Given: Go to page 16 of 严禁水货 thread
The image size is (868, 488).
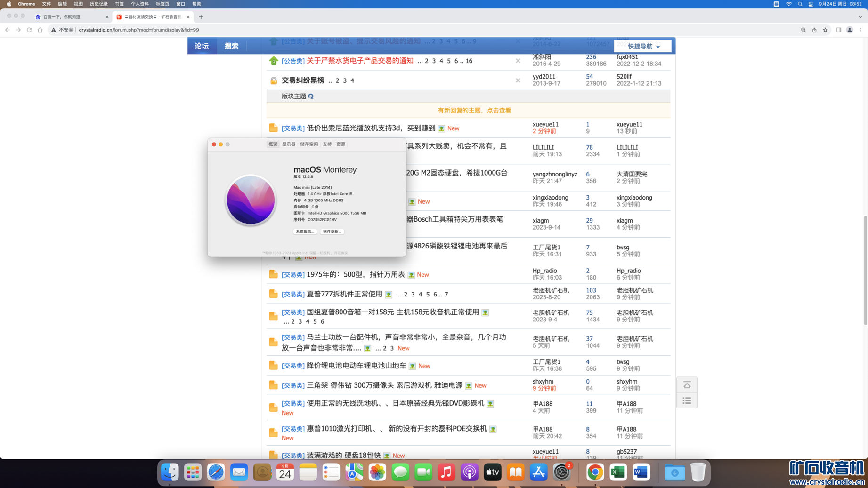Looking at the screenshot, I should (x=469, y=61).
